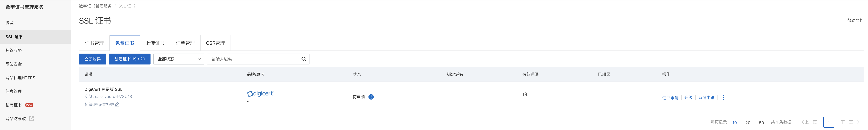The image size is (868, 130).
Task: Click the 立即购买 button
Action: pyautogui.click(x=93, y=59)
